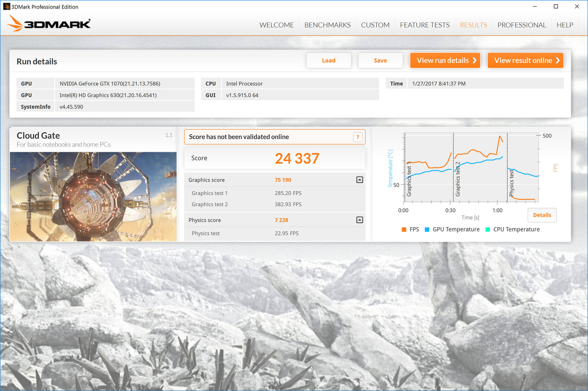Go to the Custom tab
Screen dimensions: 588x391
pyautogui.click(x=375, y=25)
